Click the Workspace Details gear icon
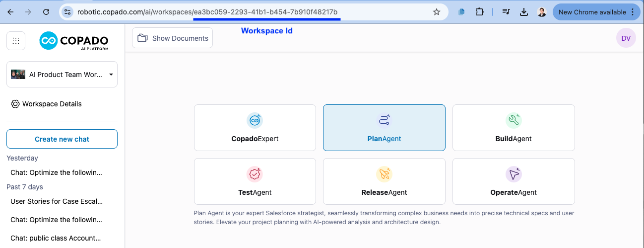Image resolution: width=644 pixels, height=248 pixels. pos(15,104)
